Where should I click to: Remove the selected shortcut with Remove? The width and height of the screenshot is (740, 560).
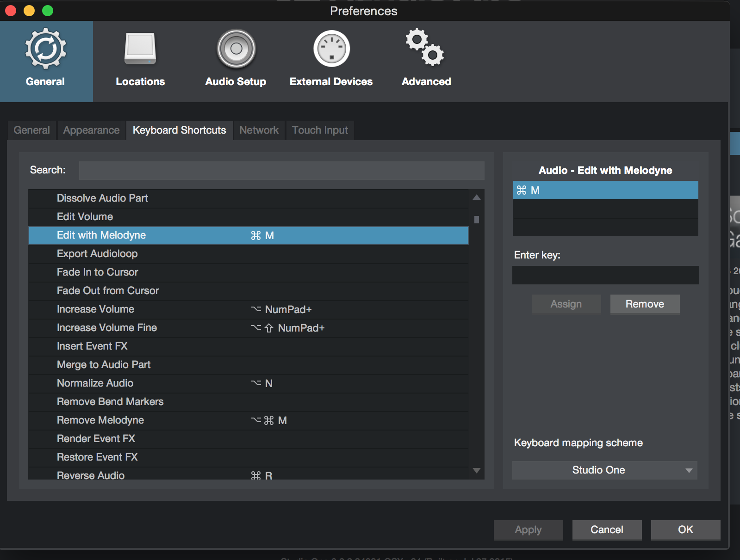point(645,304)
